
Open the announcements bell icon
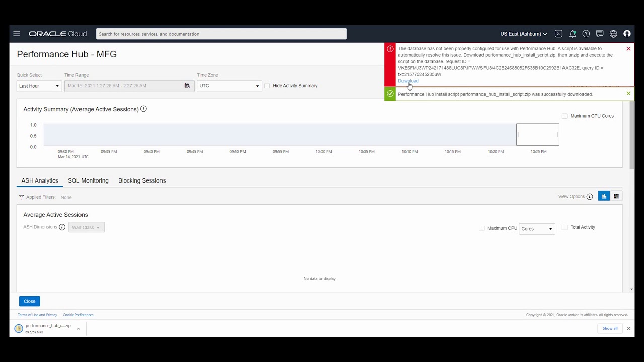tap(572, 34)
